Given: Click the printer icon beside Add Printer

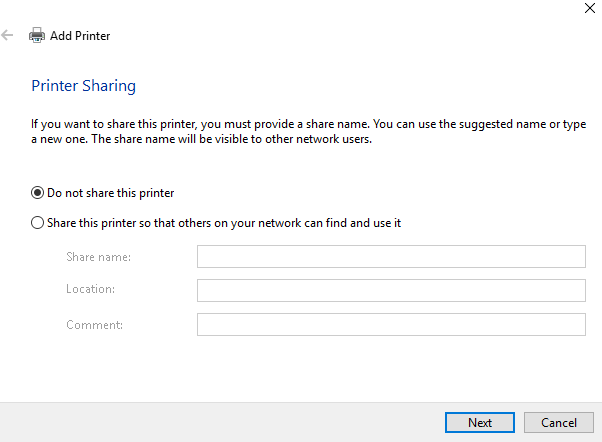Looking at the screenshot, I should point(37,36).
